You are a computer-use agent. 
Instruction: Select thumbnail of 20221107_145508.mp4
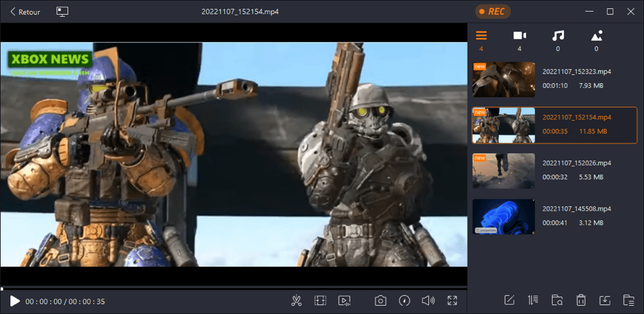coord(504,217)
